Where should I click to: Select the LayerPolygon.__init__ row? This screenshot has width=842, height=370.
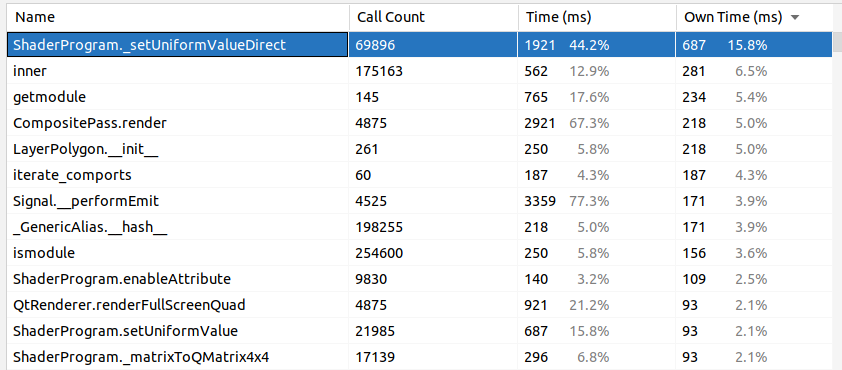coord(419,149)
